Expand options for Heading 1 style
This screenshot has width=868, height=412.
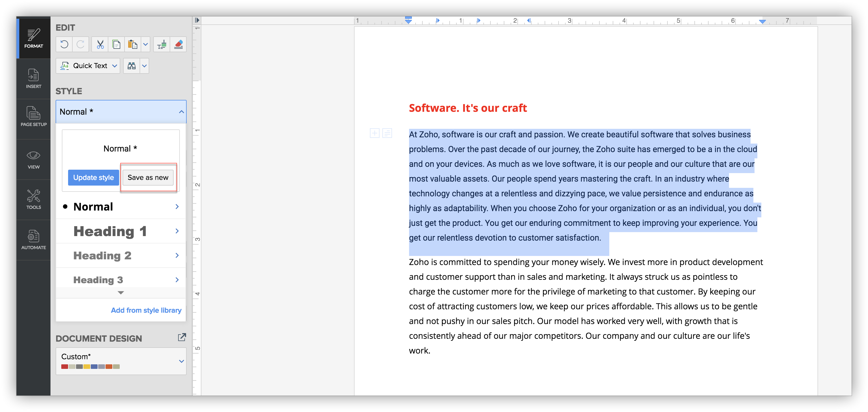[177, 231]
